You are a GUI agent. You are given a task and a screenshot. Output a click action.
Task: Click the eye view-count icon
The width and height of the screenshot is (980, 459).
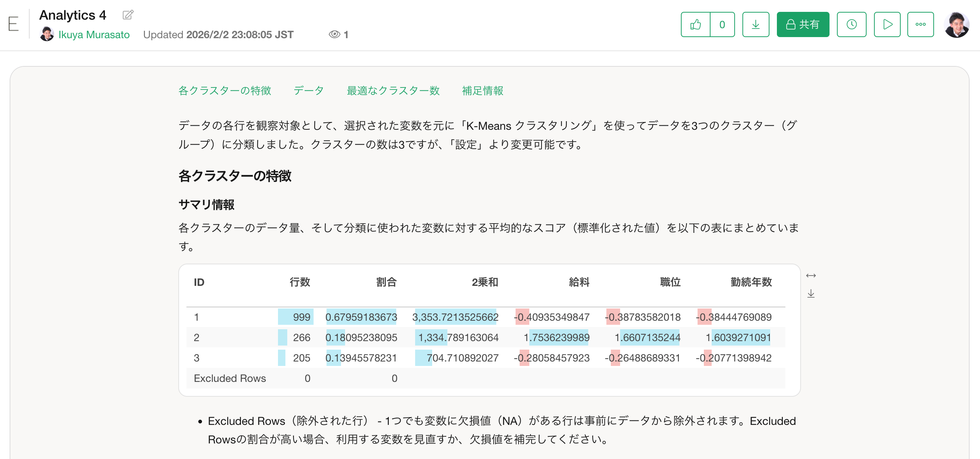(x=334, y=34)
